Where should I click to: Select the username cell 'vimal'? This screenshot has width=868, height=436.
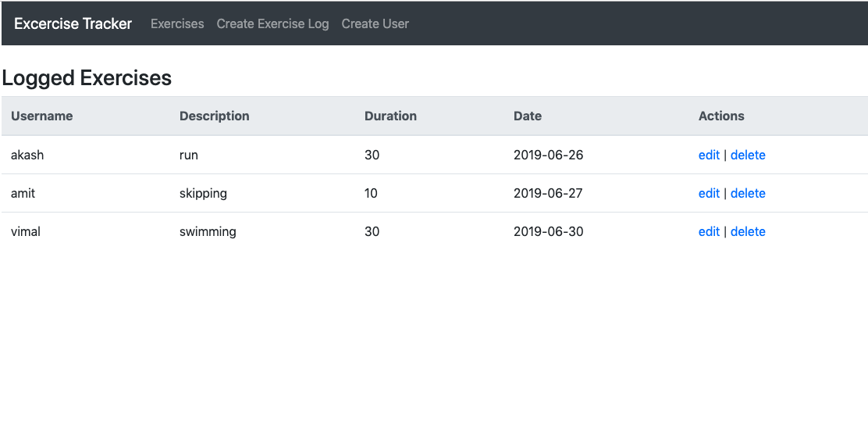(26, 231)
